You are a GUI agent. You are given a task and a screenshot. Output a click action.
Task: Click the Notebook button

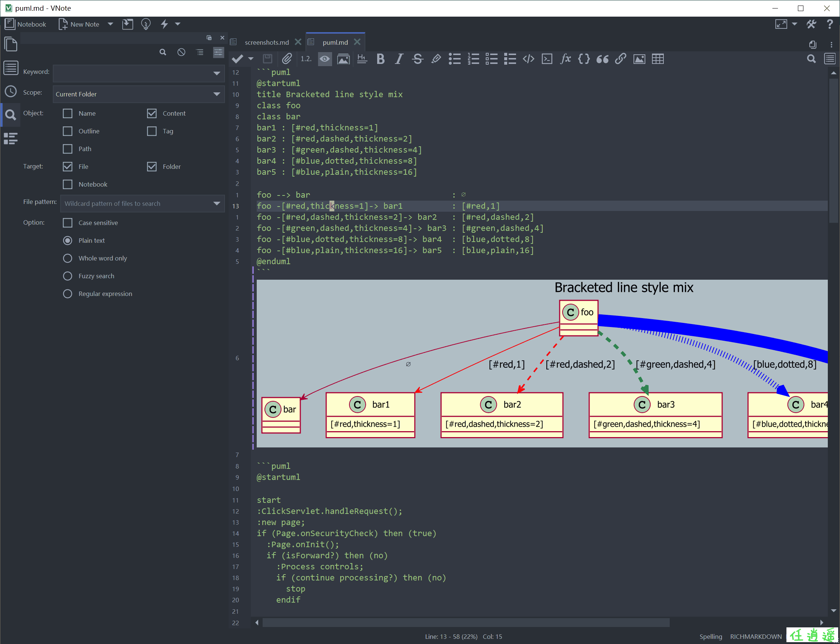(x=25, y=24)
